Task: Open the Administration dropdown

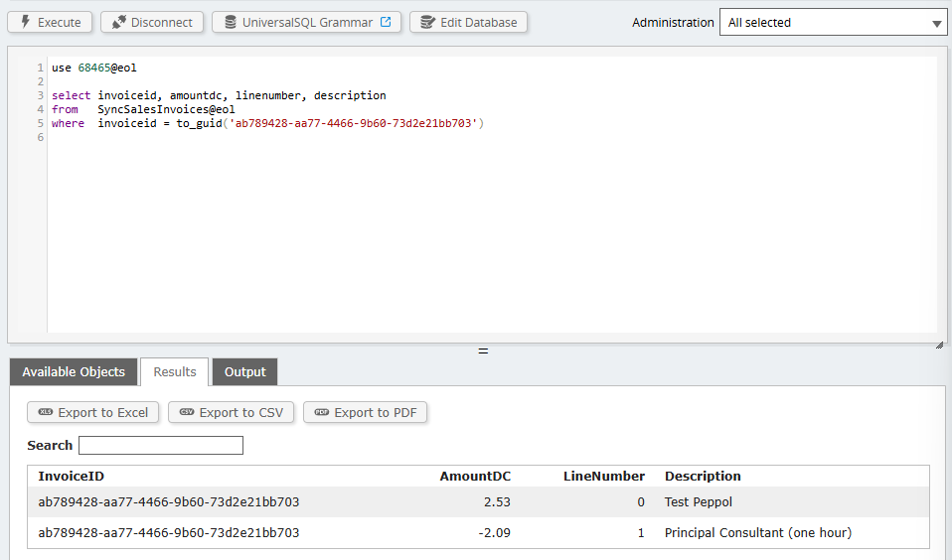Action: click(x=833, y=23)
